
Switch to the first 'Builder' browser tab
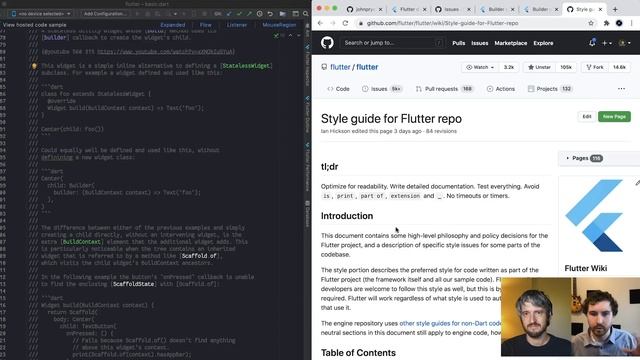pyautogui.click(x=496, y=9)
